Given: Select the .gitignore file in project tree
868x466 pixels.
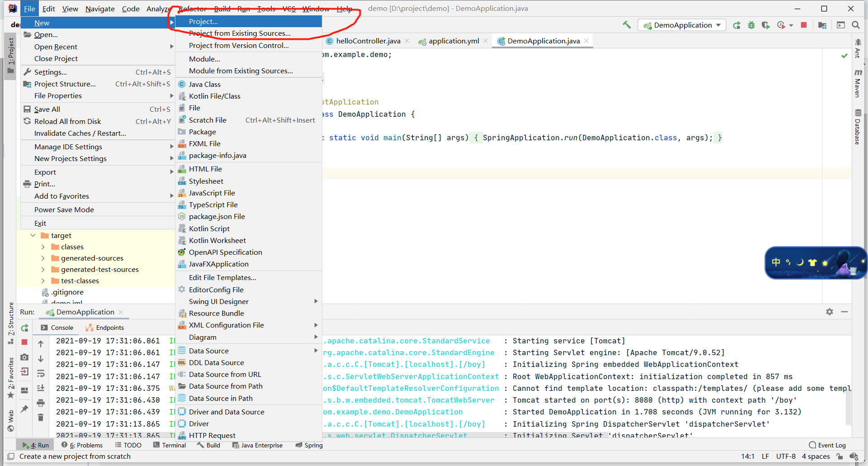Looking at the screenshot, I should pos(67,292).
